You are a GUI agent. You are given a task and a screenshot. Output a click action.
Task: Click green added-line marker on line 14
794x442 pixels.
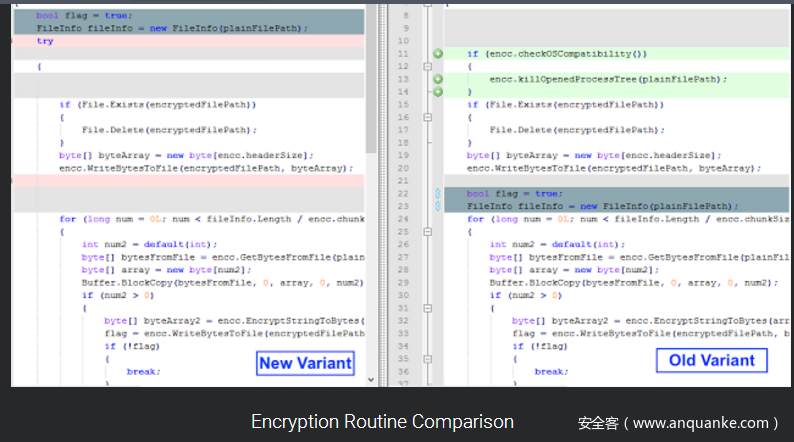(438, 92)
